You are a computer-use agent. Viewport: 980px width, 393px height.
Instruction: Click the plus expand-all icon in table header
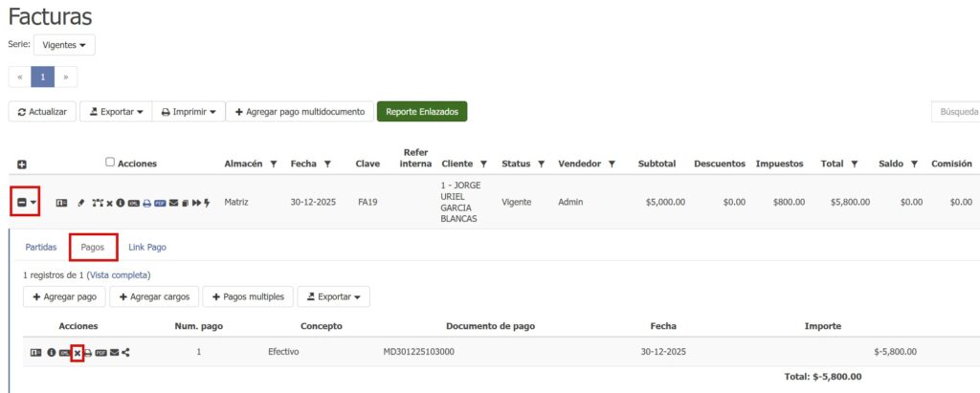22,164
